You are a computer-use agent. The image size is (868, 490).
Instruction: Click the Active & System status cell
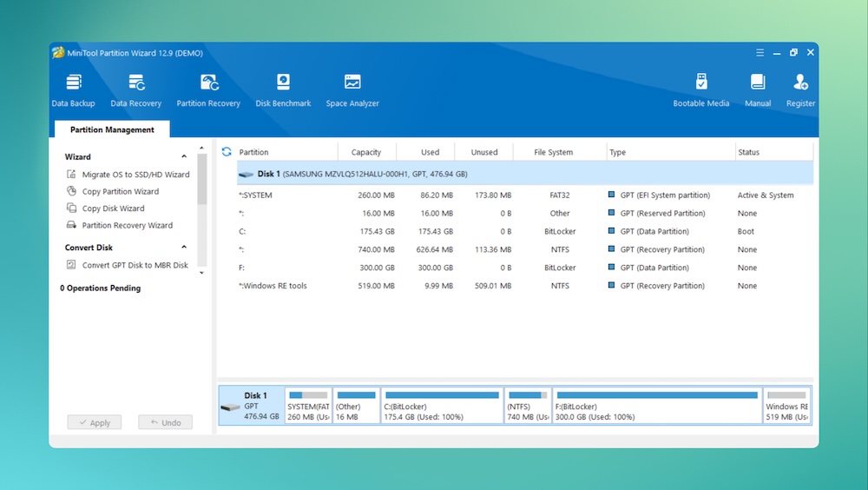[x=765, y=195]
